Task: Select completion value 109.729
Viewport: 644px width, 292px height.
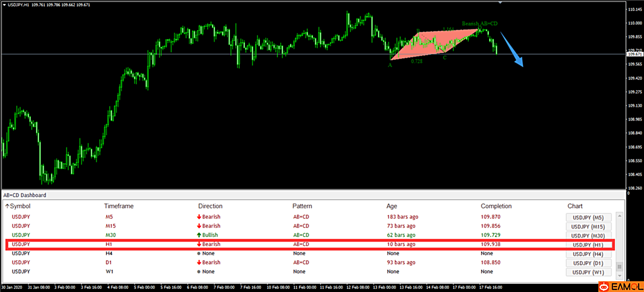Action: point(490,235)
